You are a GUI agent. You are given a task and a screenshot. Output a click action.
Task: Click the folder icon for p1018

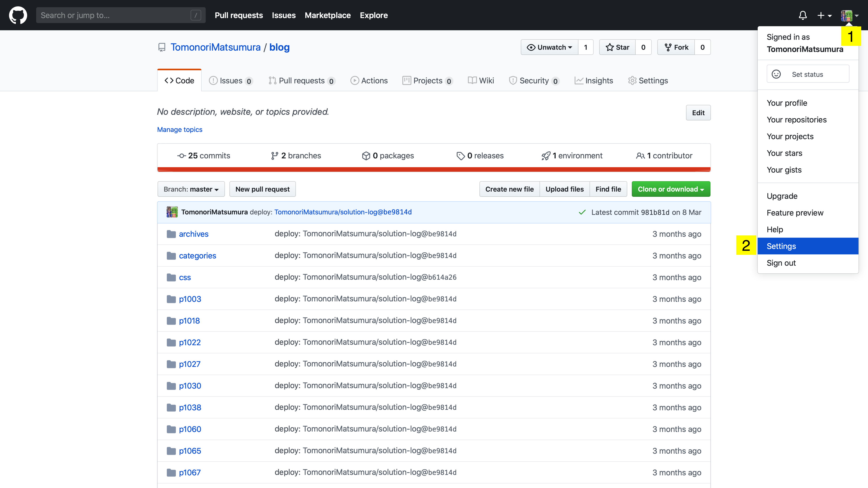[x=171, y=321]
